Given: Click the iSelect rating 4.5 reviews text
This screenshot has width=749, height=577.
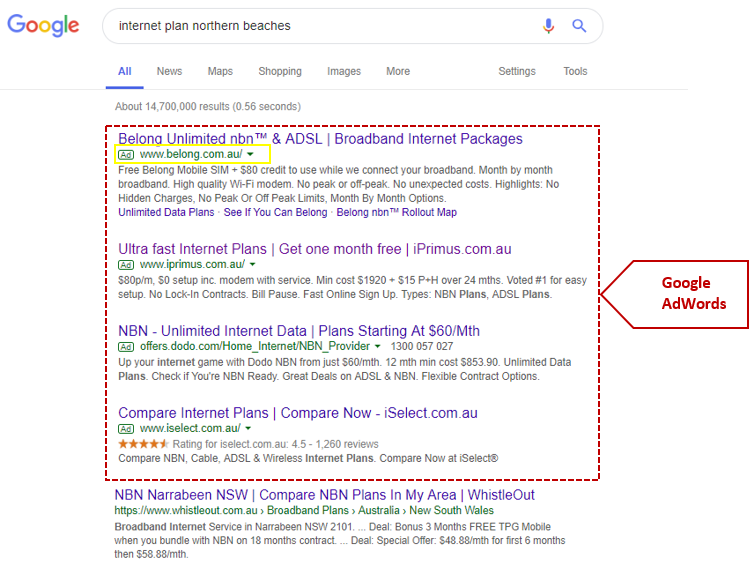Looking at the screenshot, I should 276,444.
